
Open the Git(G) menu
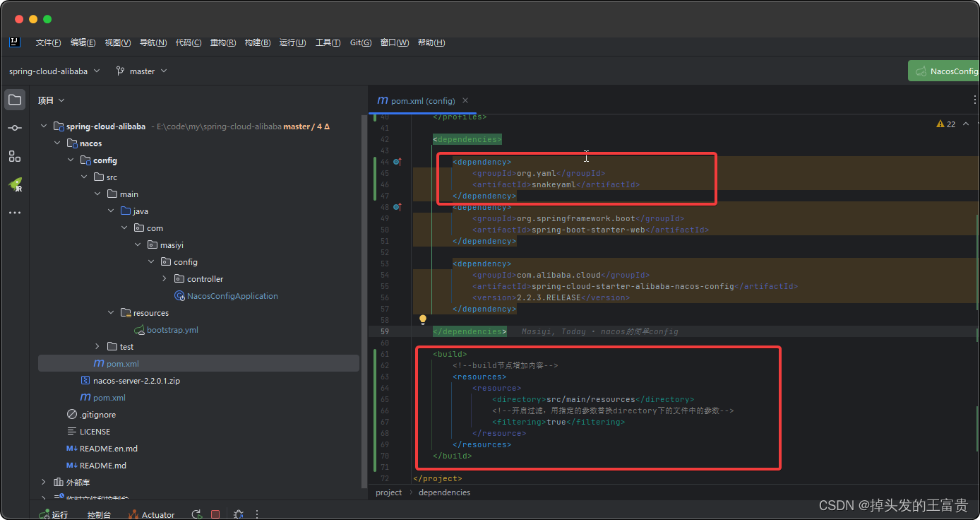361,42
